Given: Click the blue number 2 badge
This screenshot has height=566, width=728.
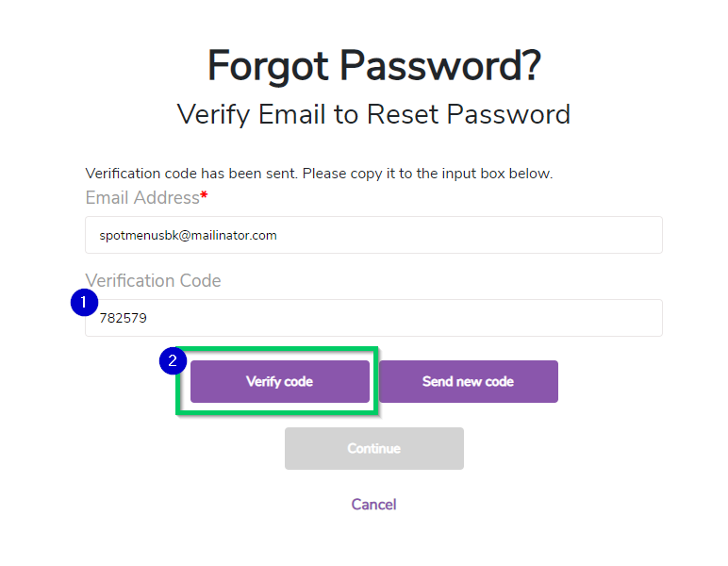Looking at the screenshot, I should tap(172, 360).
